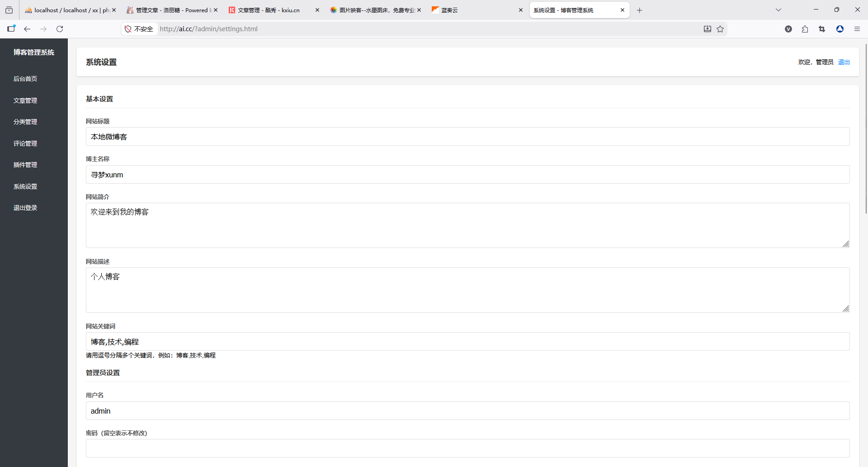868x467 pixels.
Task: Click 退出登录 in the sidebar
Action: pyautogui.click(x=25, y=208)
